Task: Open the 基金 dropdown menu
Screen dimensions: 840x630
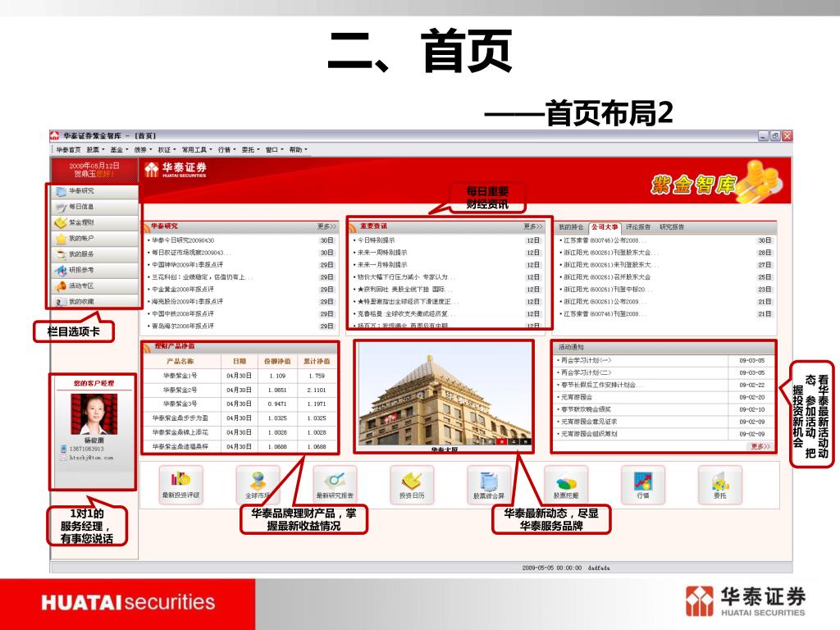Action: (119, 150)
